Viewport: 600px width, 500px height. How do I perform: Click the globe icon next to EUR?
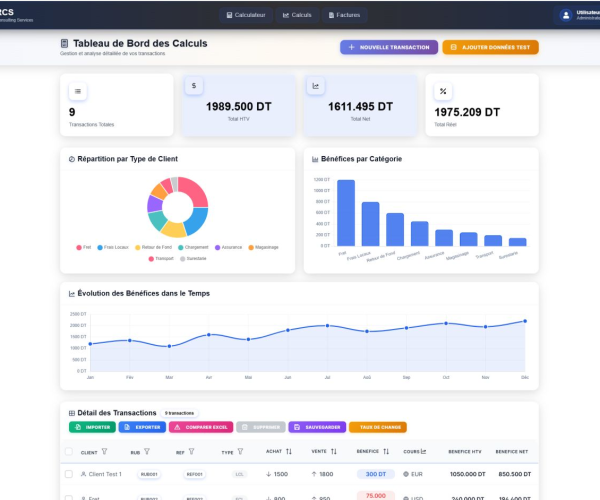(x=406, y=474)
